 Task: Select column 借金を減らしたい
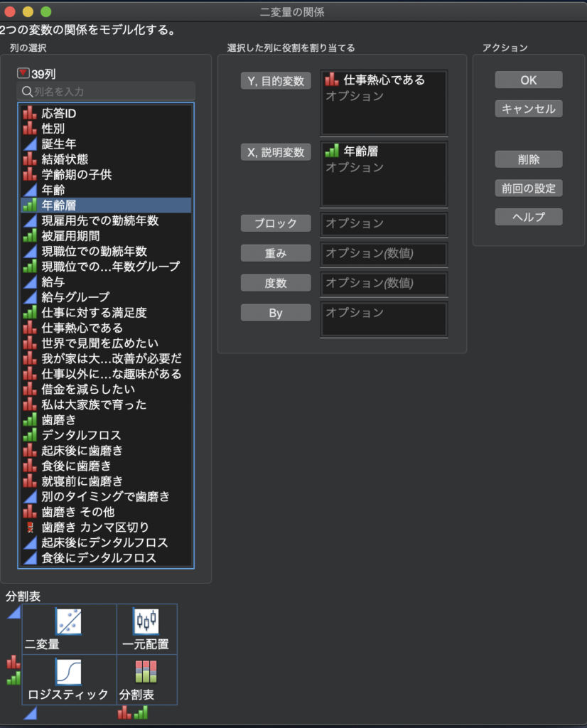pyautogui.click(x=106, y=389)
